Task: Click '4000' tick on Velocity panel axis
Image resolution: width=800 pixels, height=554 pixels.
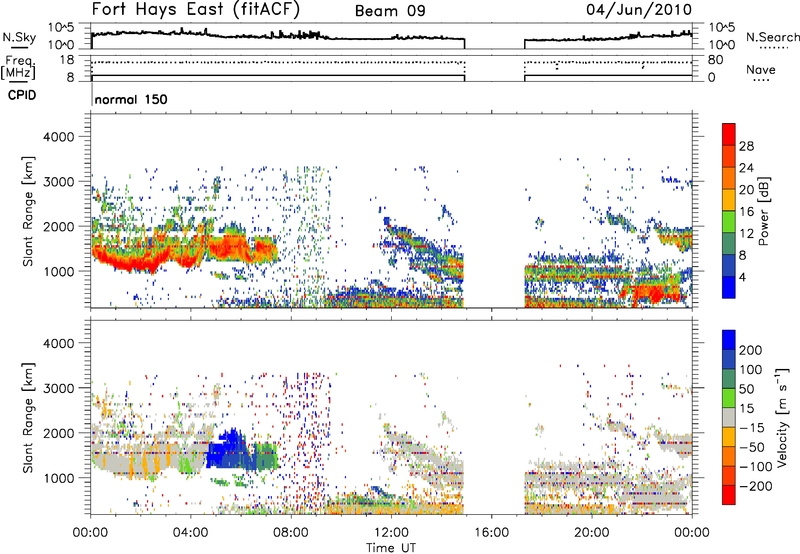Action: (x=58, y=343)
